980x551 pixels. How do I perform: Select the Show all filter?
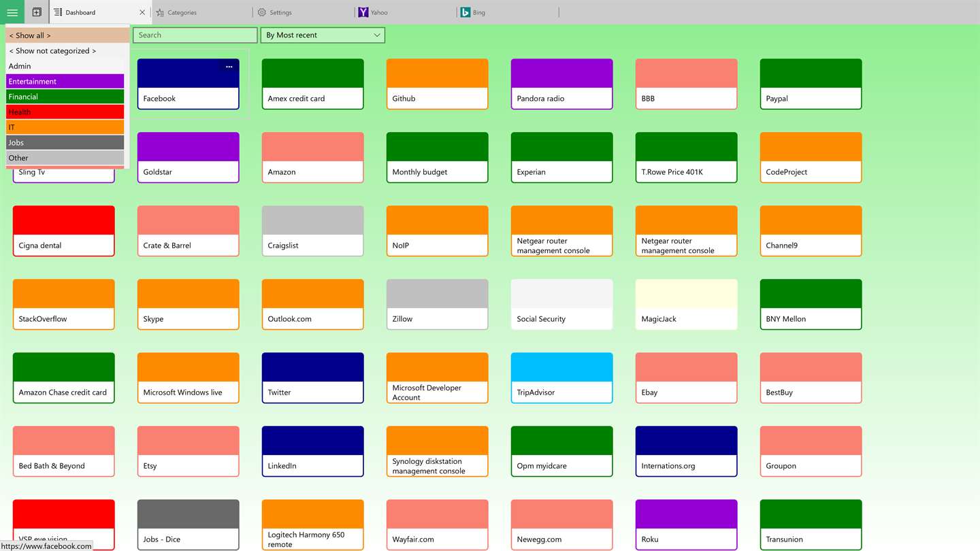pyautogui.click(x=67, y=35)
